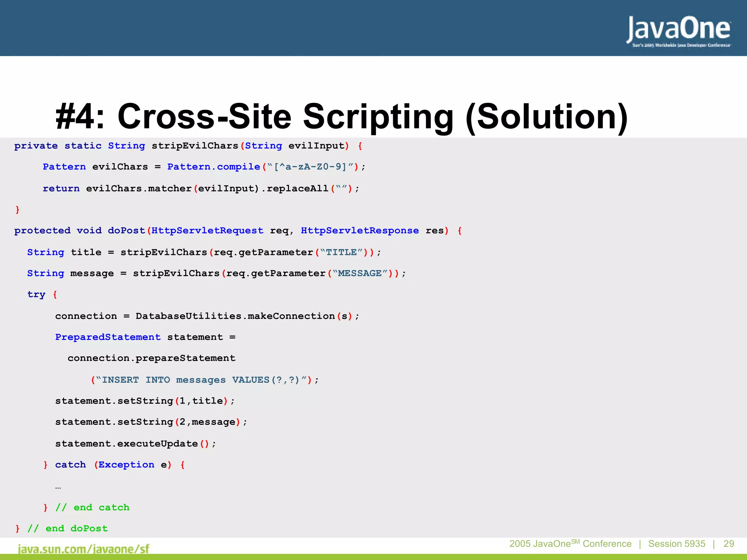Click the Pattern.compile("[^a-zA-Z0-9]") code line

pyautogui.click(x=204, y=167)
